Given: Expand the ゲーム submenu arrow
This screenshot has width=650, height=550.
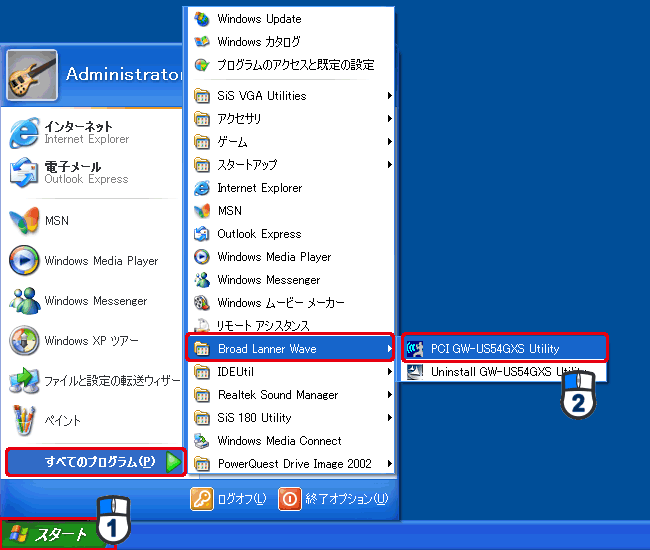Looking at the screenshot, I should [x=389, y=142].
